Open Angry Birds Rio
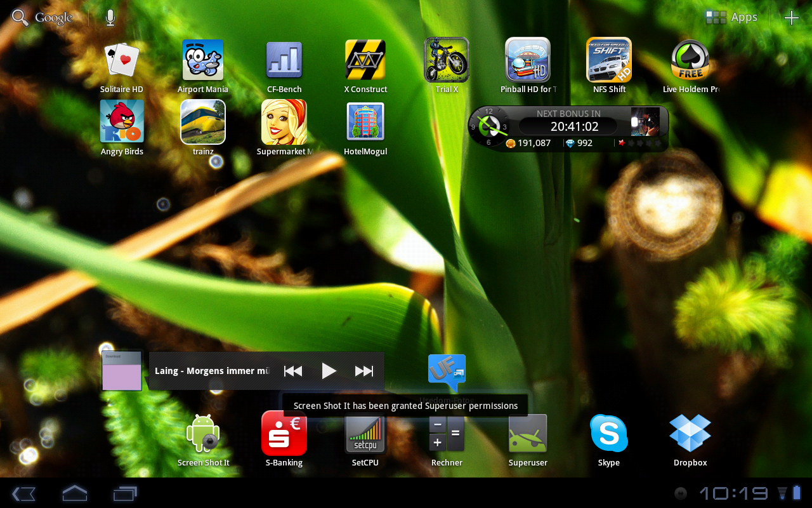The height and width of the screenshot is (508, 812). tap(122, 128)
